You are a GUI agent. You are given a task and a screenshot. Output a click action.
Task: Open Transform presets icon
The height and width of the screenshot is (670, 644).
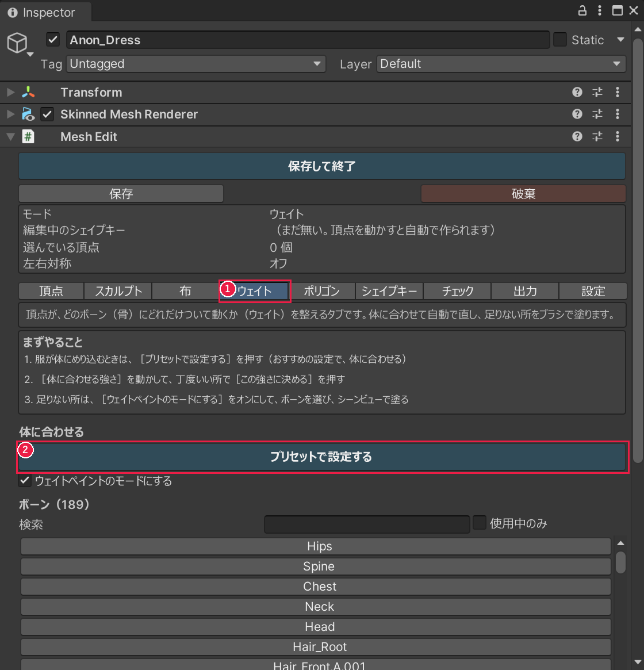597,92
